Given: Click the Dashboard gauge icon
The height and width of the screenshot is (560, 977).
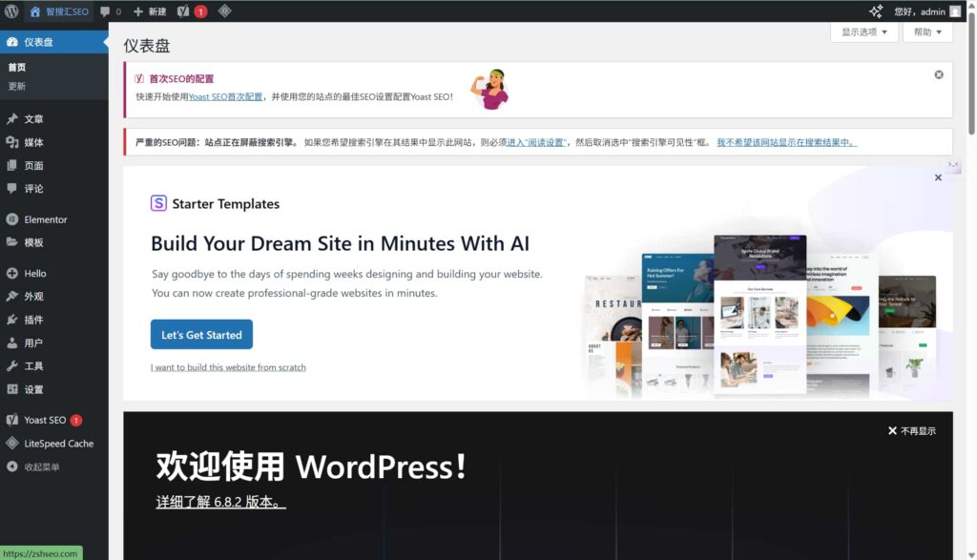Looking at the screenshot, I should point(12,42).
